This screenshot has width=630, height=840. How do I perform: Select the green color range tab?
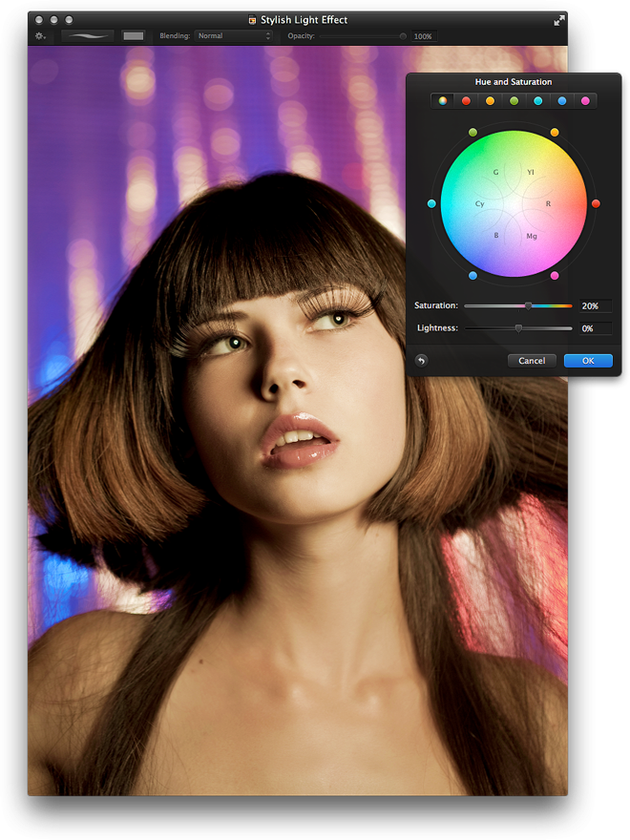pos(514,101)
